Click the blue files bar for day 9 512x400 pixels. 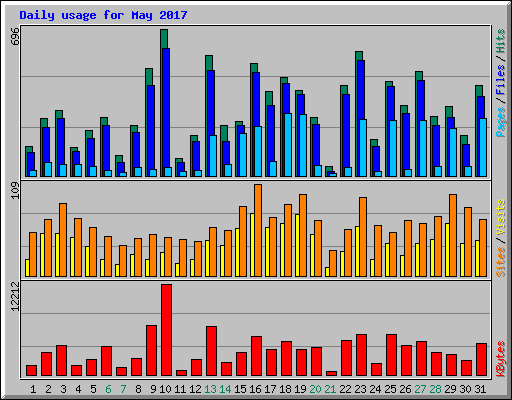point(151,127)
